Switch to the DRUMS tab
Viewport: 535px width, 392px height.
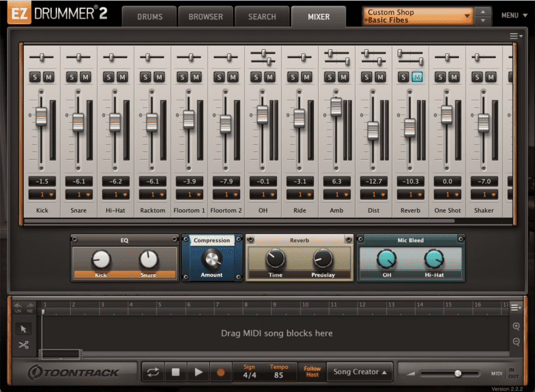(x=150, y=17)
